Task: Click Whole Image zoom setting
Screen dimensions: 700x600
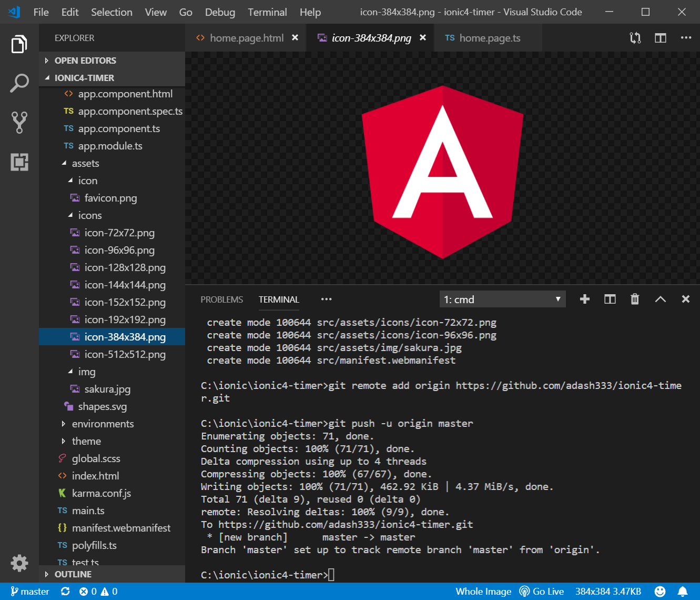Action: coord(483,592)
